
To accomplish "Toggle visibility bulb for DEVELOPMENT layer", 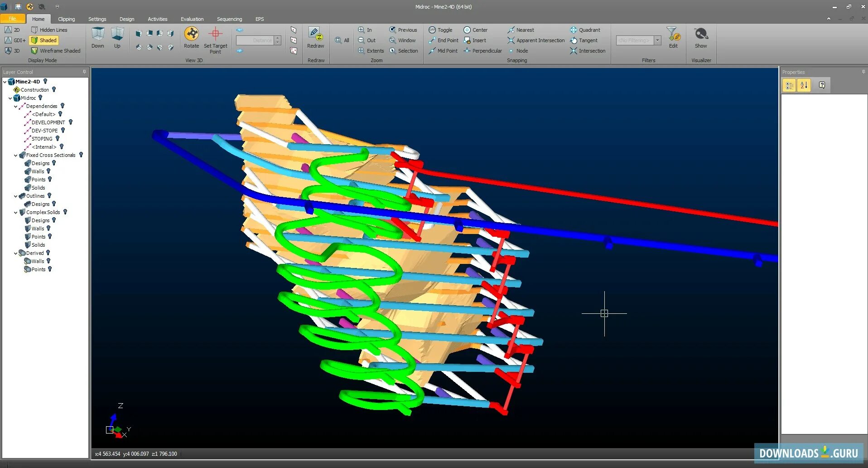I will (x=71, y=122).
